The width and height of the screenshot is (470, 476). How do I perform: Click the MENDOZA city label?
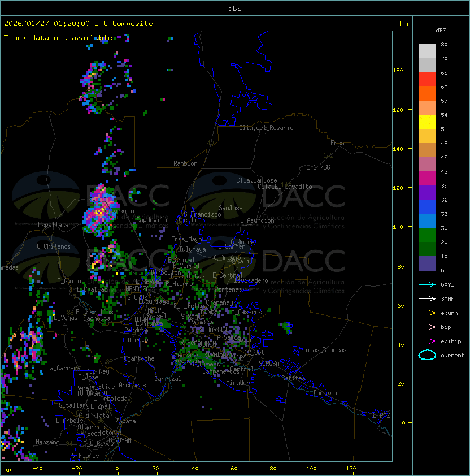click(137, 289)
